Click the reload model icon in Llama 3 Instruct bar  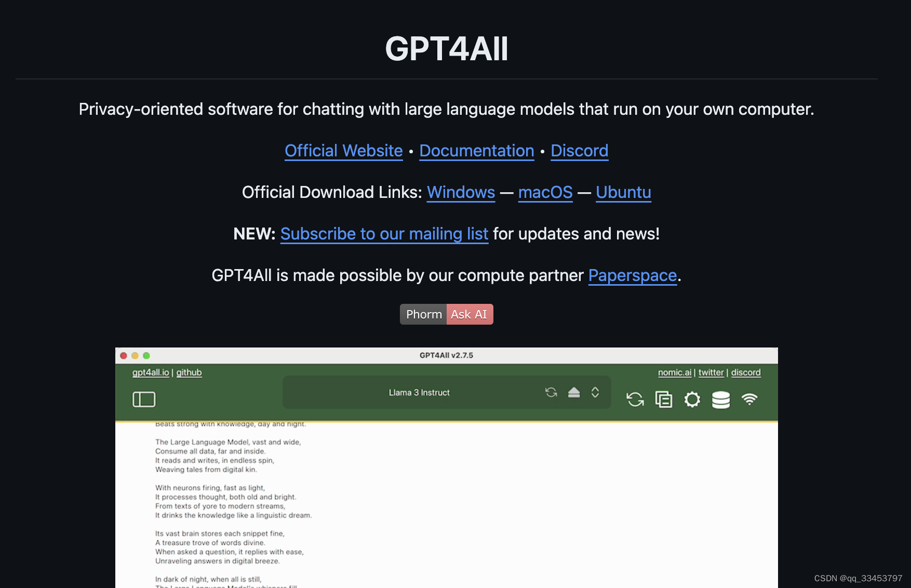(551, 392)
